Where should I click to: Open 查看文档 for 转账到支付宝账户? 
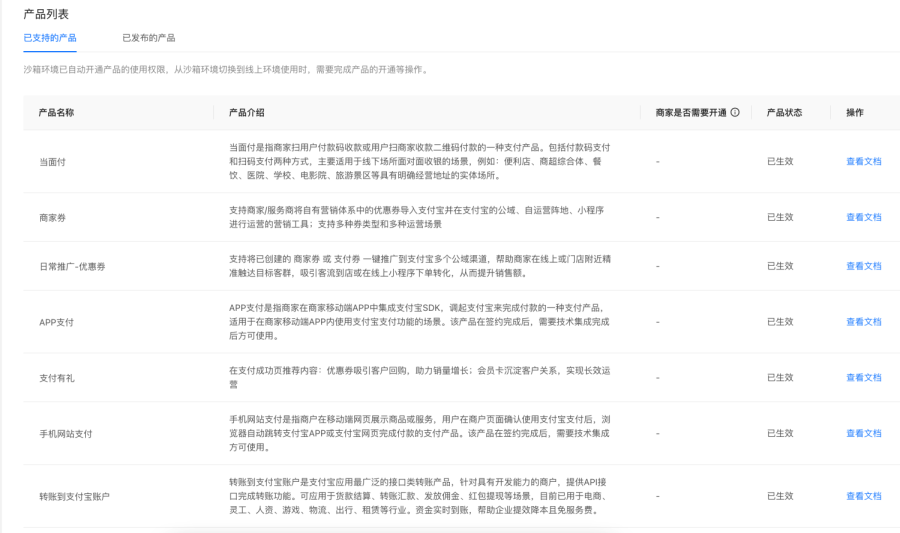[x=863, y=496]
